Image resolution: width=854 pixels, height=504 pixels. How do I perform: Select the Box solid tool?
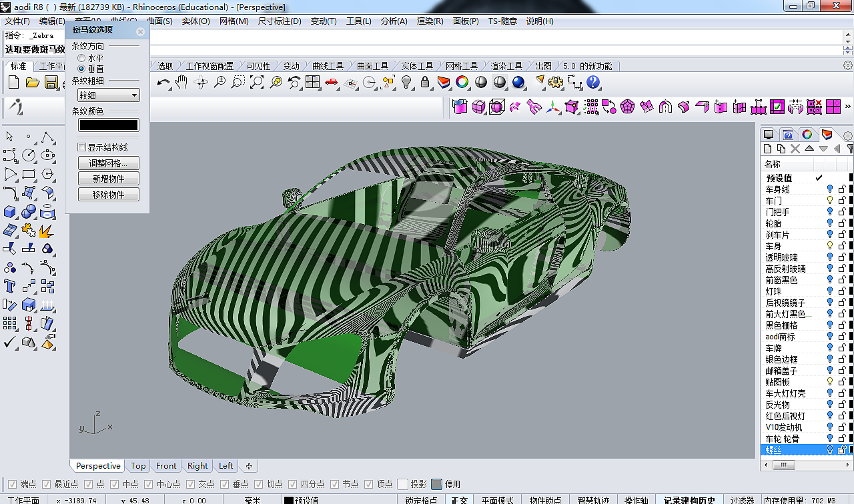tap(10, 211)
